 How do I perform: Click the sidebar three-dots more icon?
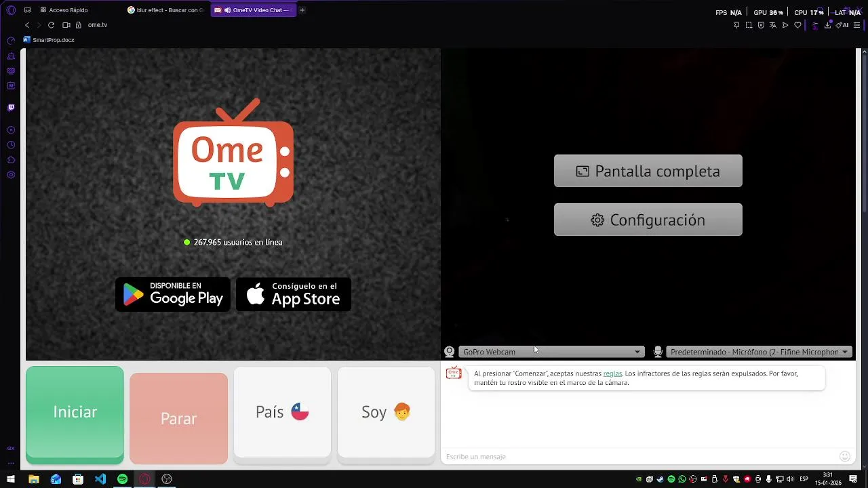pyautogui.click(x=11, y=463)
